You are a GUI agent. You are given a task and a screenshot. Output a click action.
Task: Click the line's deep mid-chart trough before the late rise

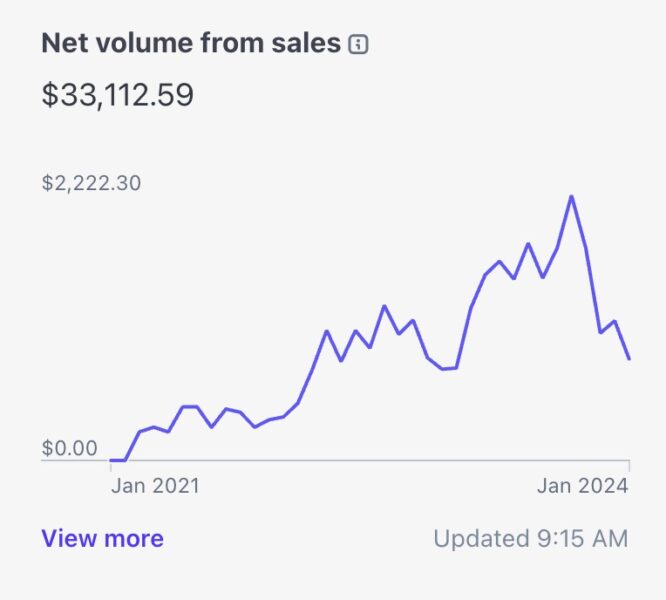pos(443,369)
